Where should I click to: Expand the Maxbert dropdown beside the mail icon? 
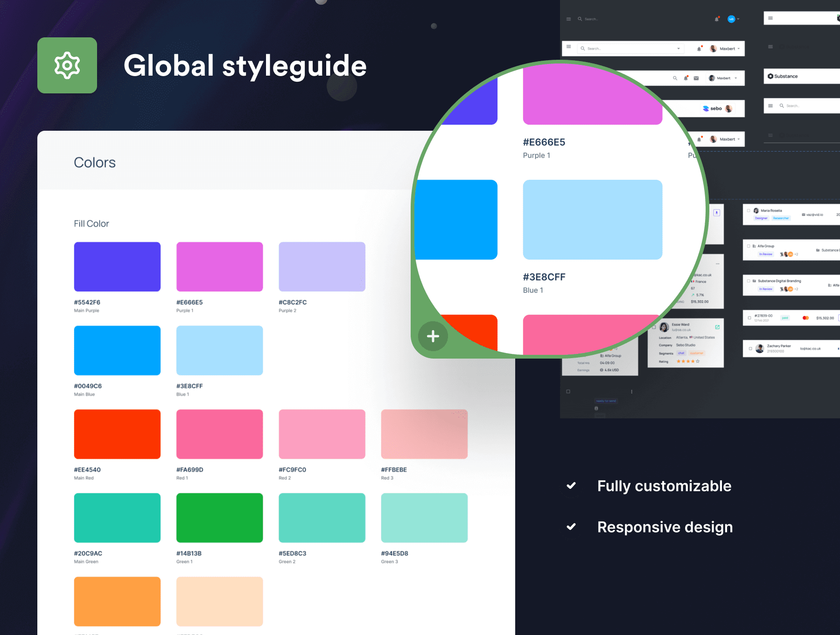click(x=736, y=78)
